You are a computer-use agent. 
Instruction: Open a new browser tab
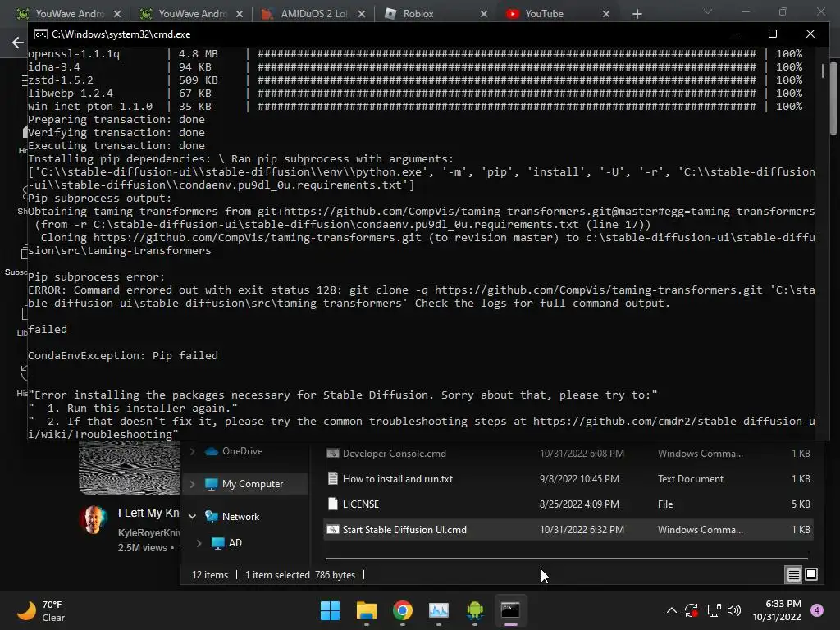tap(637, 14)
